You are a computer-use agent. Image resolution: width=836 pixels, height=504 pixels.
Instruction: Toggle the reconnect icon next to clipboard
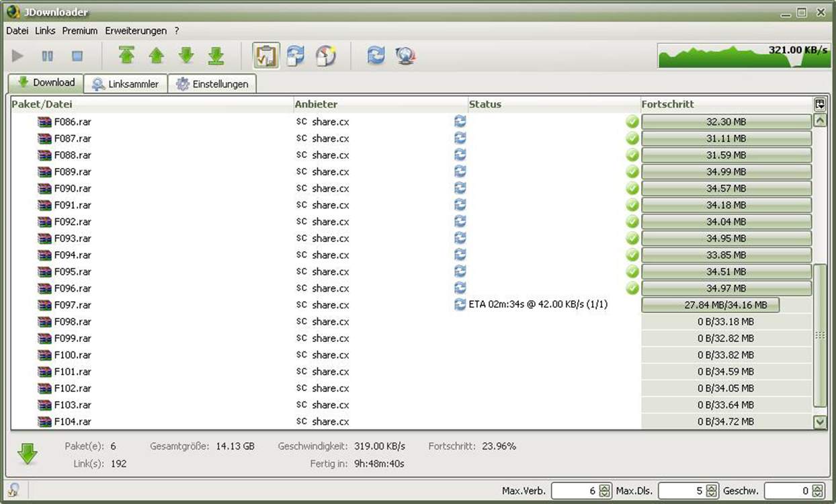pyautogui.click(x=296, y=56)
